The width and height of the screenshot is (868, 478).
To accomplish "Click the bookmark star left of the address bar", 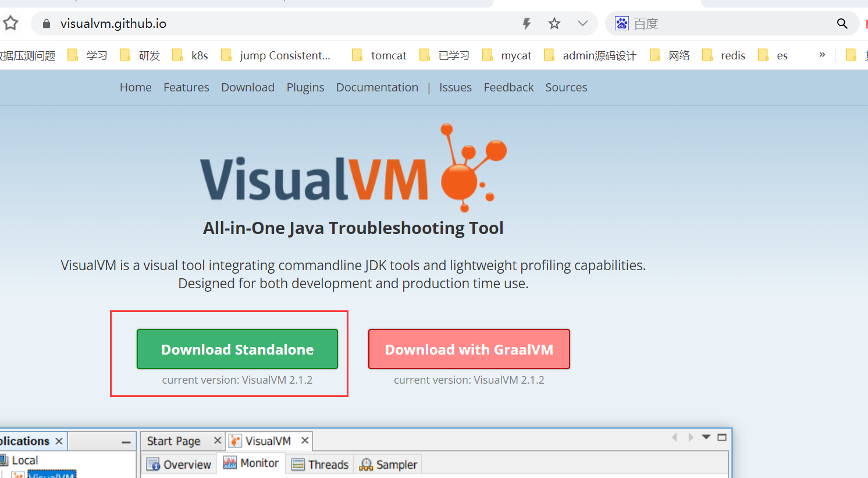I will click(x=10, y=23).
